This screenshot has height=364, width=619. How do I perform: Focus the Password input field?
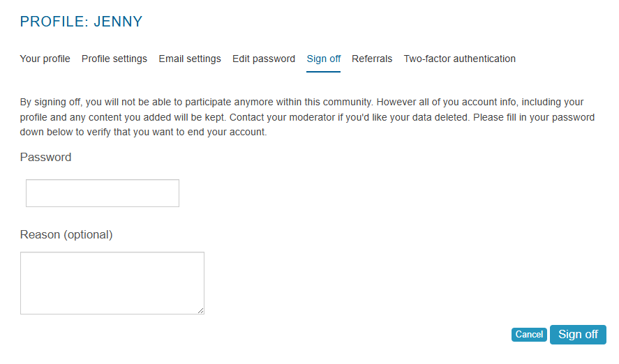[103, 193]
